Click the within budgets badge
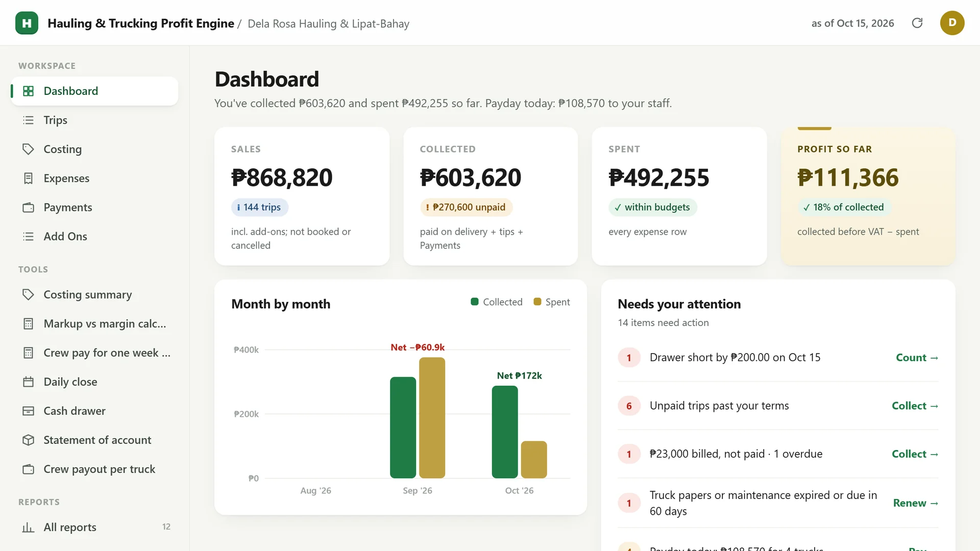This screenshot has height=551, width=980. pyautogui.click(x=652, y=207)
